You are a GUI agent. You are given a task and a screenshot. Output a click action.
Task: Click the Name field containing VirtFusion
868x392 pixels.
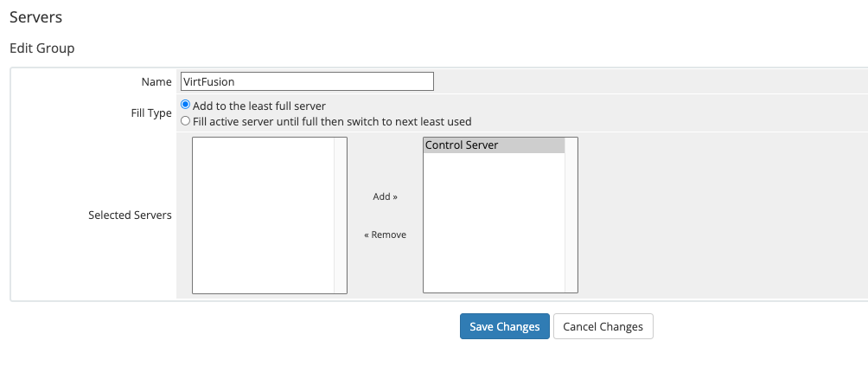click(307, 81)
